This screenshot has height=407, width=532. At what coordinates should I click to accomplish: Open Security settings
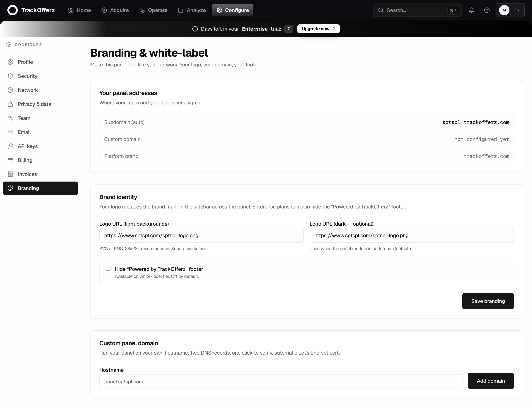point(40,76)
